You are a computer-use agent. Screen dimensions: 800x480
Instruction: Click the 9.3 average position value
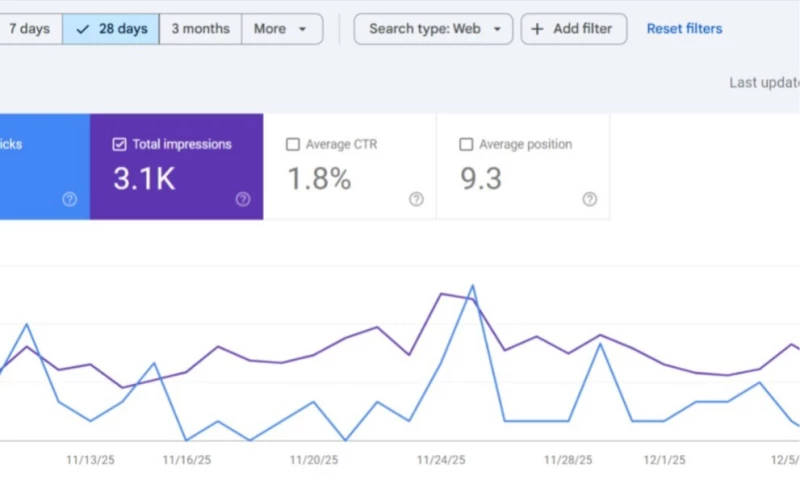[x=481, y=179]
